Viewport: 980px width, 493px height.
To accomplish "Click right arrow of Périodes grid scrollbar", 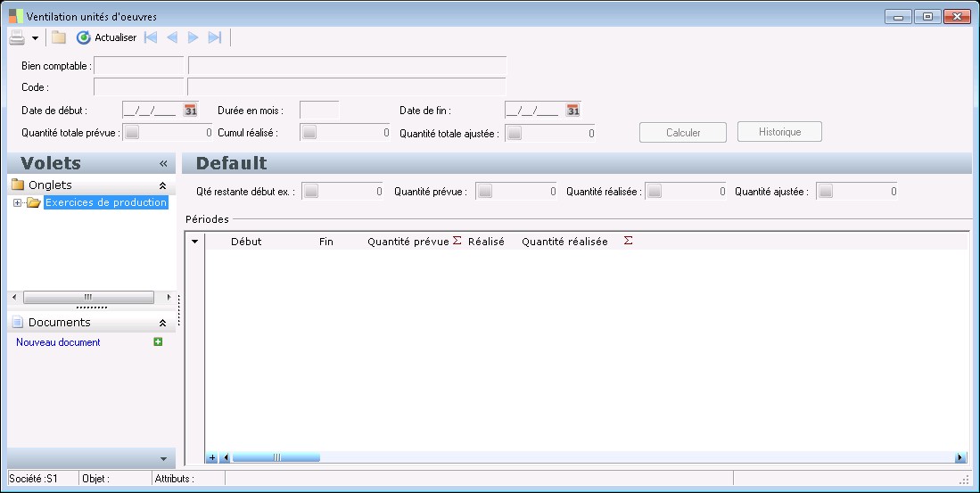I will (x=960, y=457).
